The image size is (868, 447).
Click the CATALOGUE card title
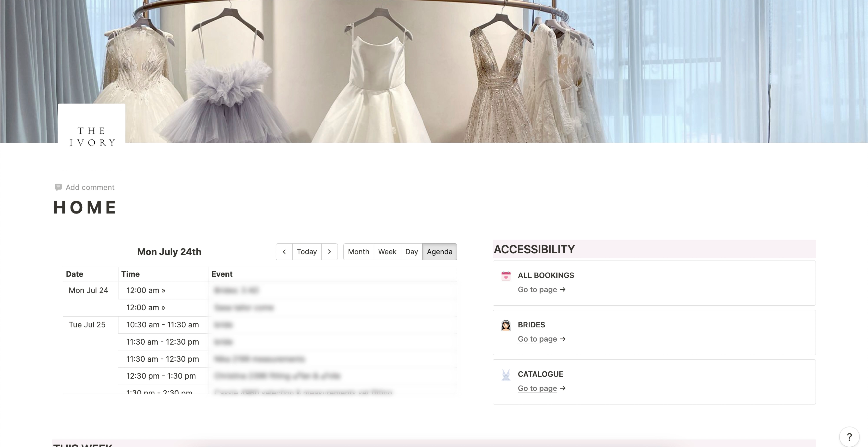[540, 374]
